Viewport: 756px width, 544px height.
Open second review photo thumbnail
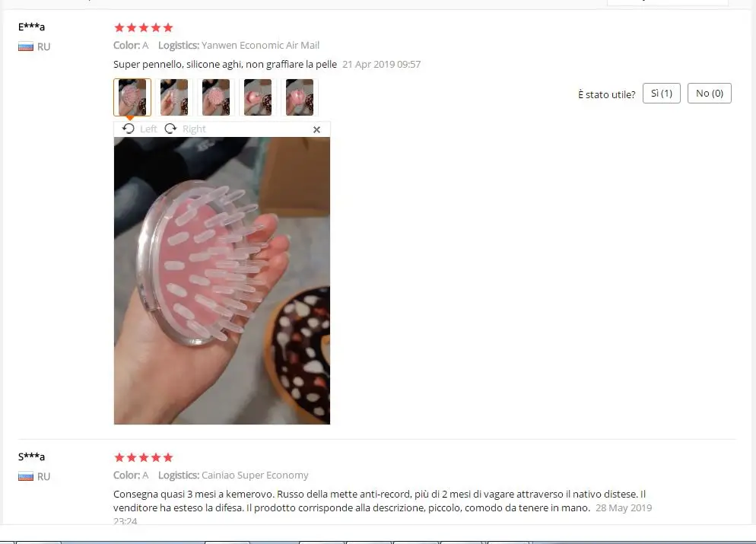click(174, 97)
